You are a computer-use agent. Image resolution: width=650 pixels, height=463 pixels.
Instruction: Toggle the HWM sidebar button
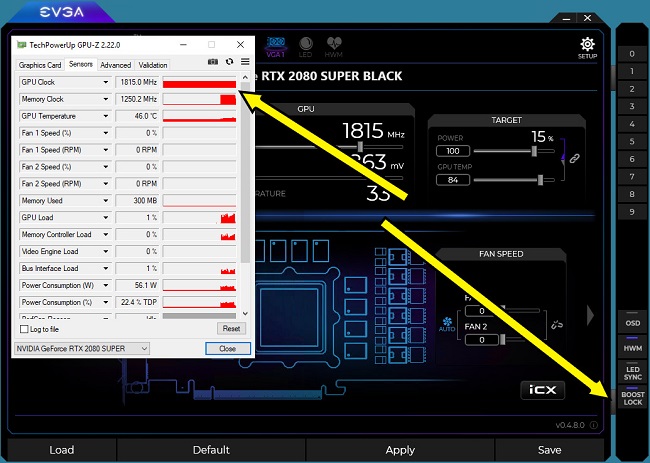click(x=633, y=346)
